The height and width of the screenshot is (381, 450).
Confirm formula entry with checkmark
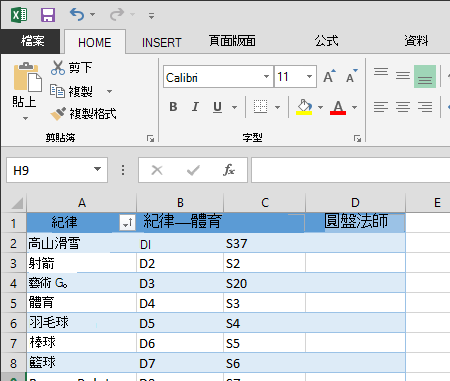click(x=193, y=170)
